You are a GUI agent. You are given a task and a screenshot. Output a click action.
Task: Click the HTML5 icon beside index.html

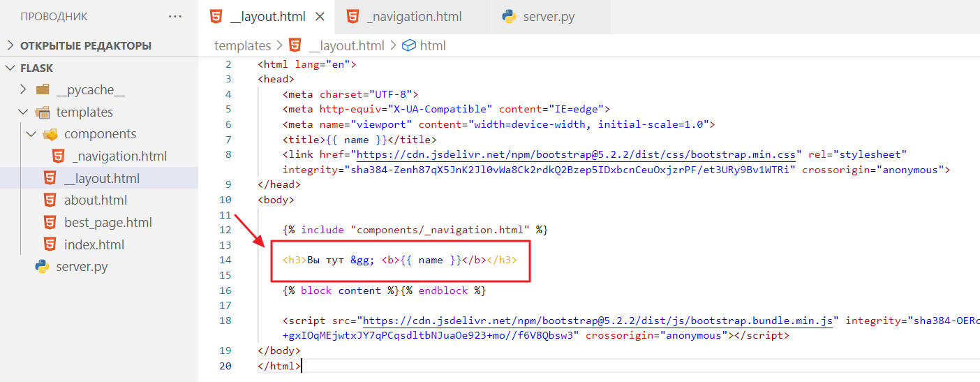[50, 245]
